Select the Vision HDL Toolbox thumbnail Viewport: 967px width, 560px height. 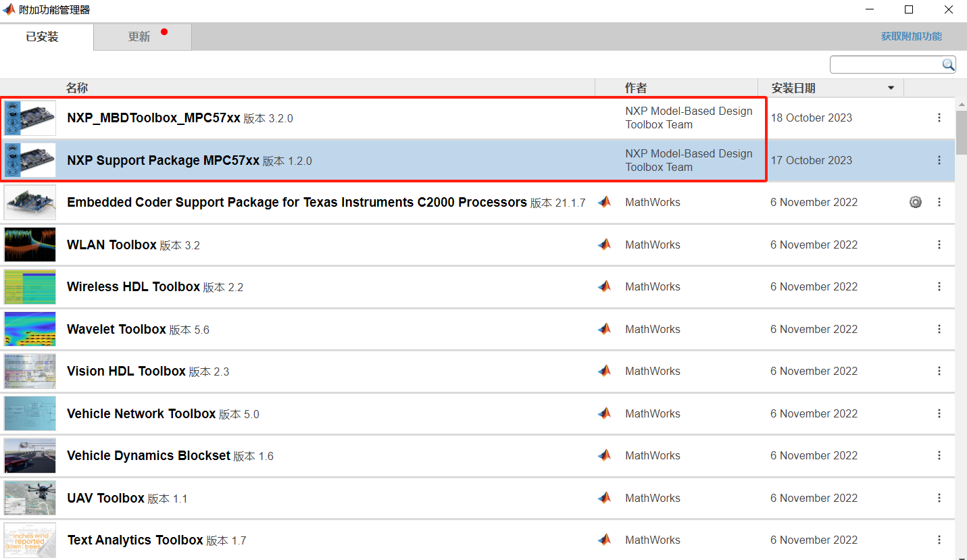point(30,371)
